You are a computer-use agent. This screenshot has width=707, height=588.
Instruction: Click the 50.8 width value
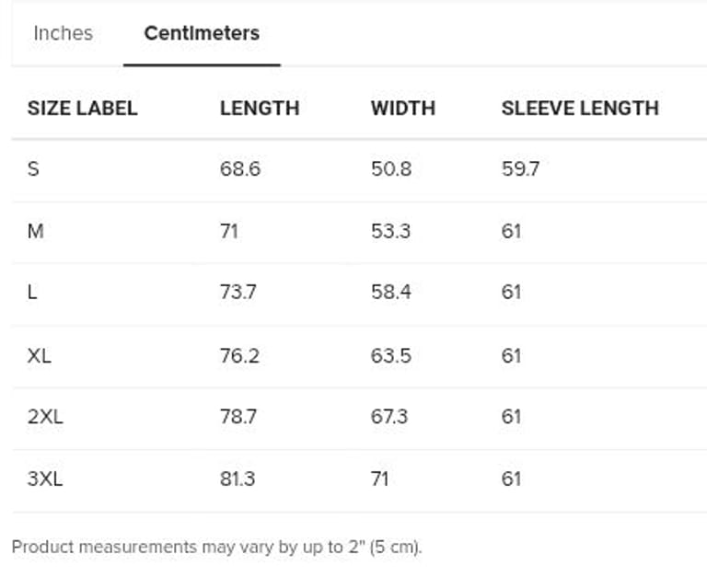(x=390, y=169)
